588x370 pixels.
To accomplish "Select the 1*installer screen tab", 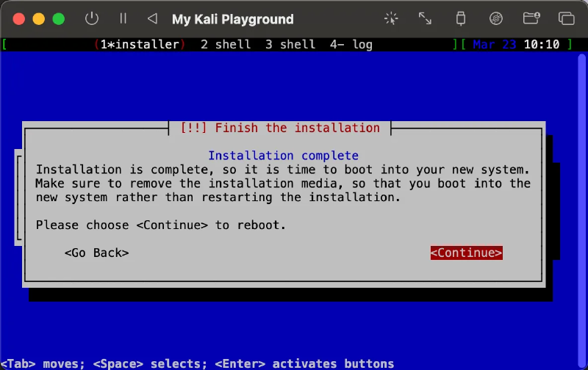I will point(140,45).
